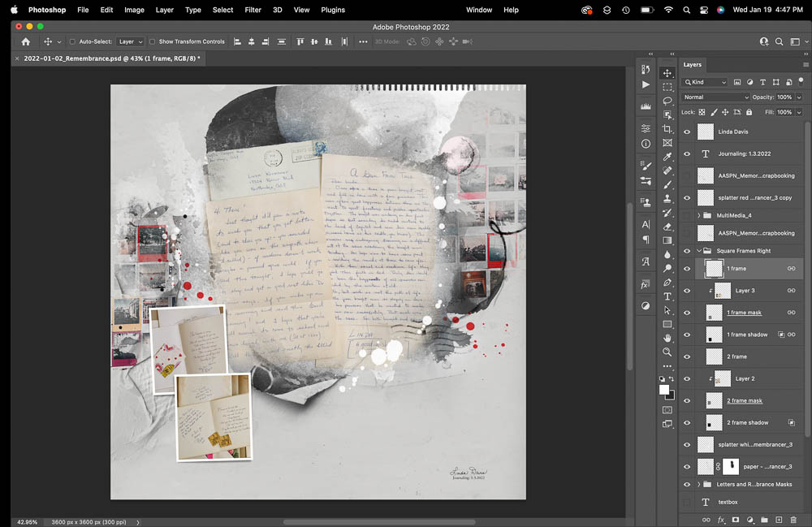
Task: Click the Search icon in options bar
Action: coord(779,42)
